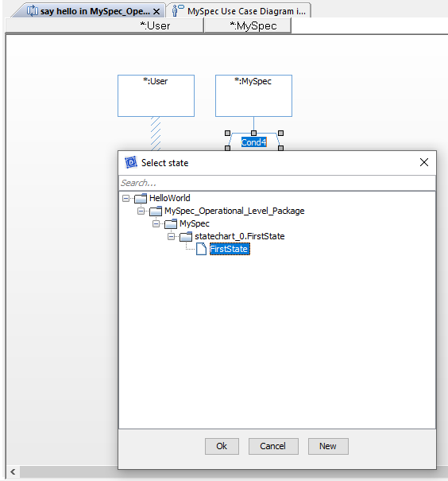Click the New button
This screenshot has width=448, height=481.
[328, 446]
